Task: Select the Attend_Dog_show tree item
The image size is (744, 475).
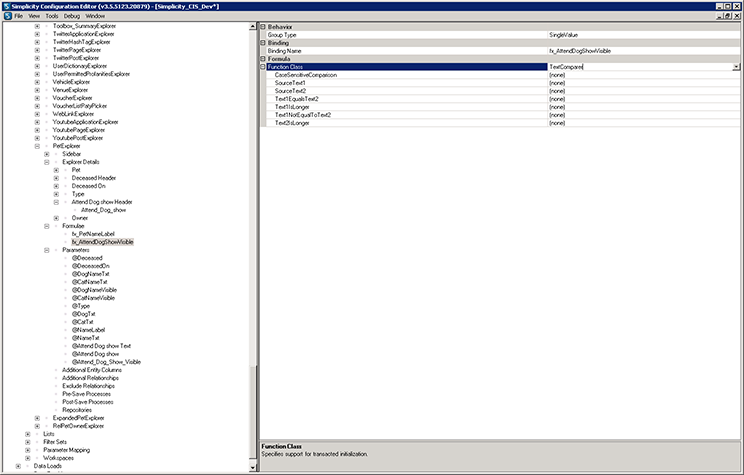Action: (103, 210)
